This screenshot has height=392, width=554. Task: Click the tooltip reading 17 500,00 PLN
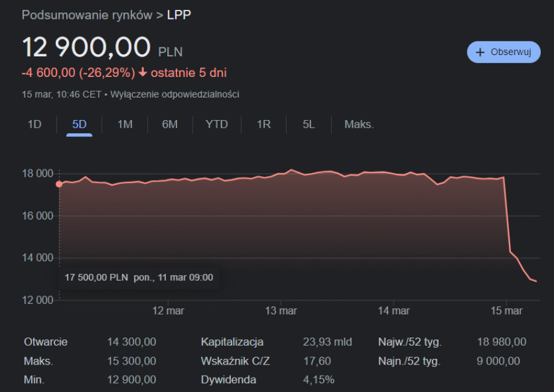pos(139,278)
